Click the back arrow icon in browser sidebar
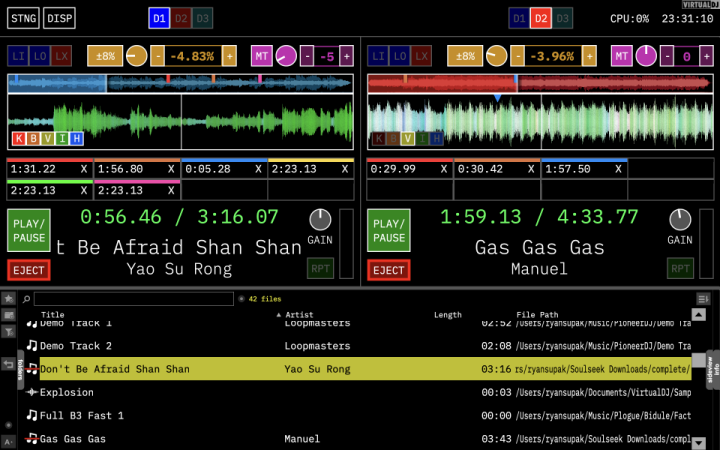 pyautogui.click(x=9, y=365)
